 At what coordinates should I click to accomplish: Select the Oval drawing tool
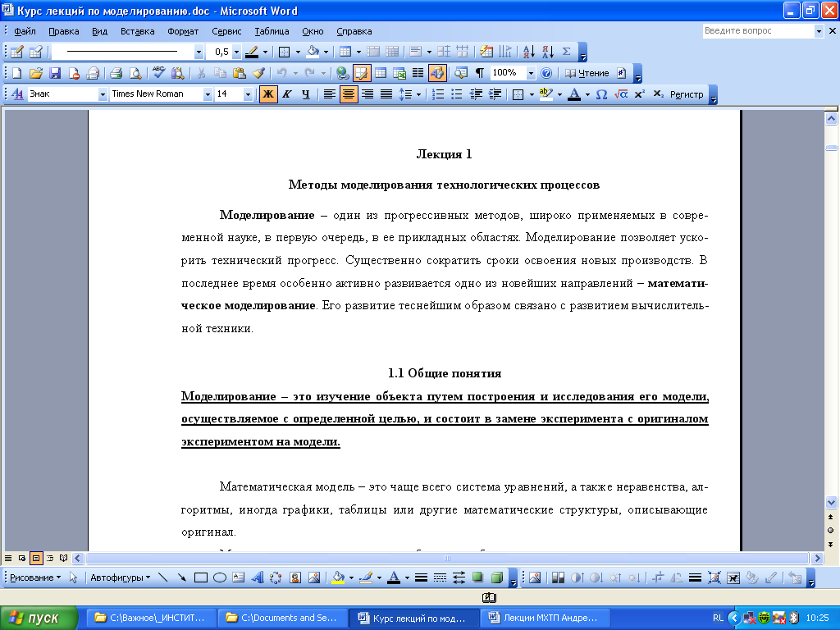[x=220, y=577]
